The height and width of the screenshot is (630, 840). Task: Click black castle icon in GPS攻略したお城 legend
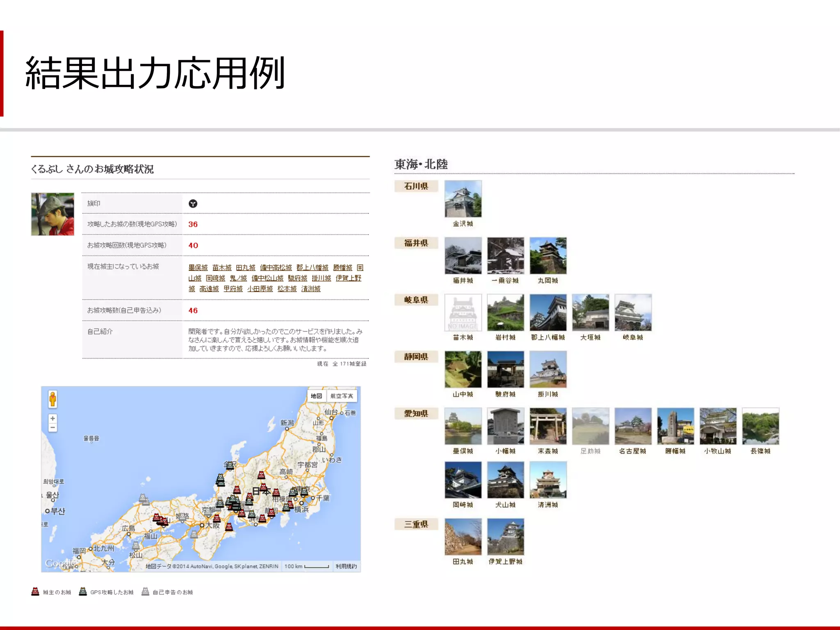[83, 591]
